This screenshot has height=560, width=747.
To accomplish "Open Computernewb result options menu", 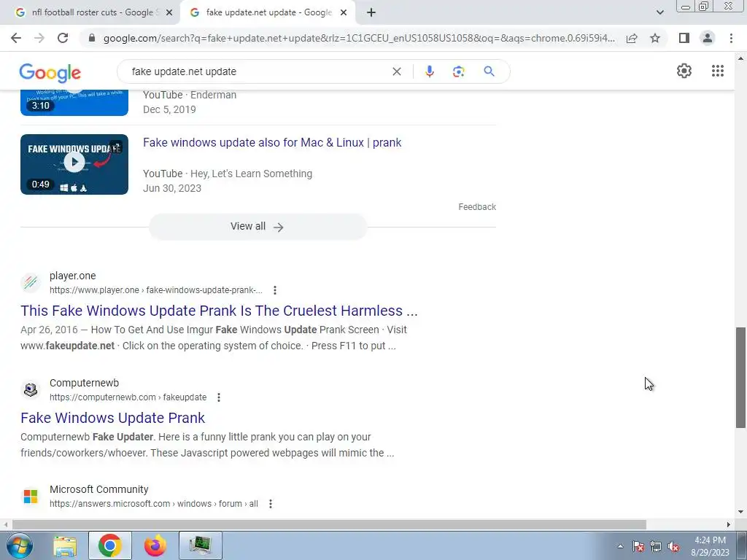I will pos(219,397).
